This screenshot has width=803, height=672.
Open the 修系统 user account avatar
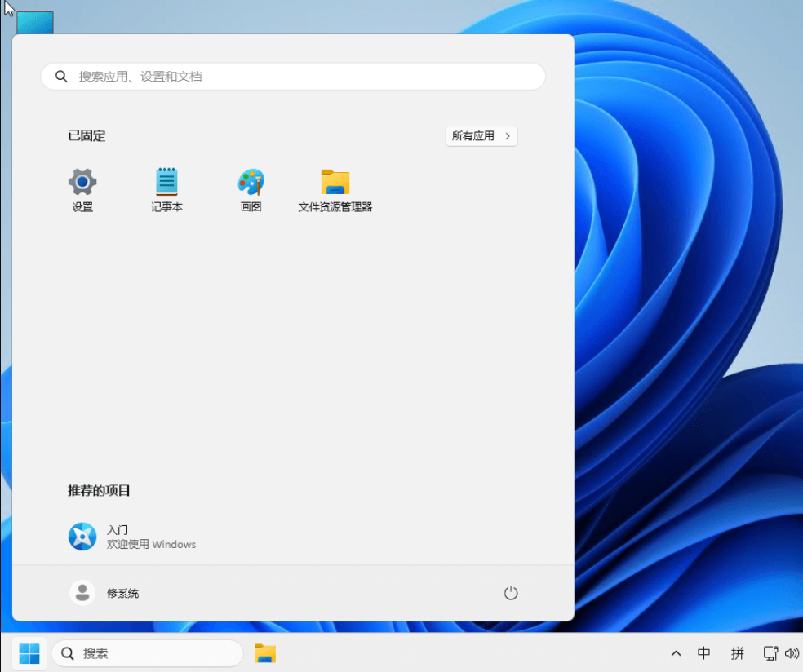pyautogui.click(x=82, y=593)
